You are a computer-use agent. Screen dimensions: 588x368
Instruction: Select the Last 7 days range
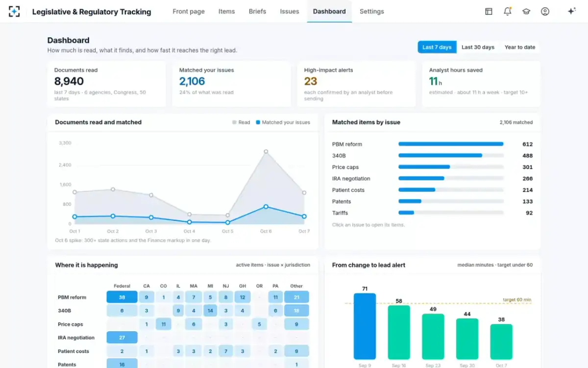tap(437, 47)
